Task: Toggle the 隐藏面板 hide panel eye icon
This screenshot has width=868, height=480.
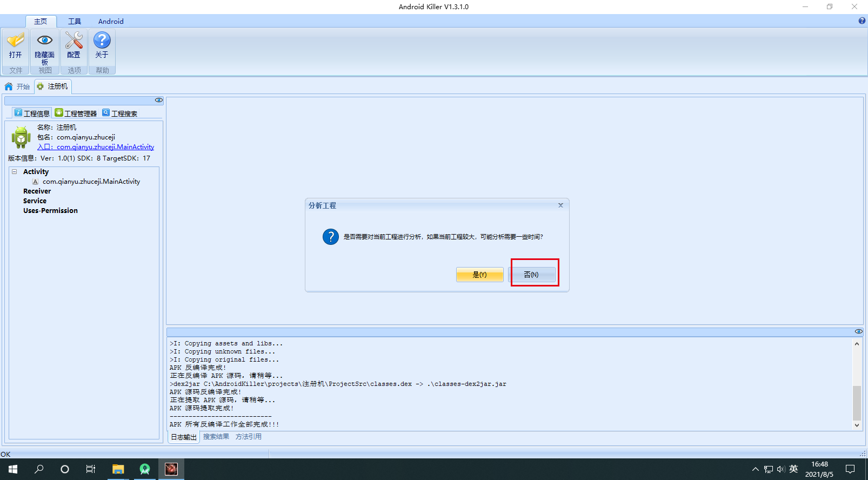Action: 44,40
